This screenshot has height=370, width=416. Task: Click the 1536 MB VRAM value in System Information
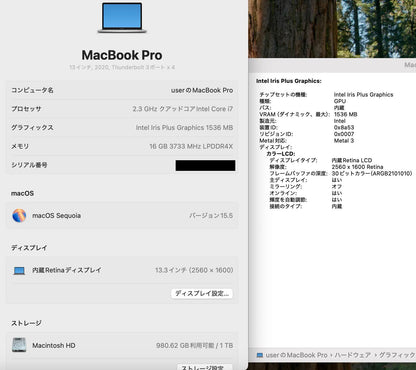[x=345, y=114]
